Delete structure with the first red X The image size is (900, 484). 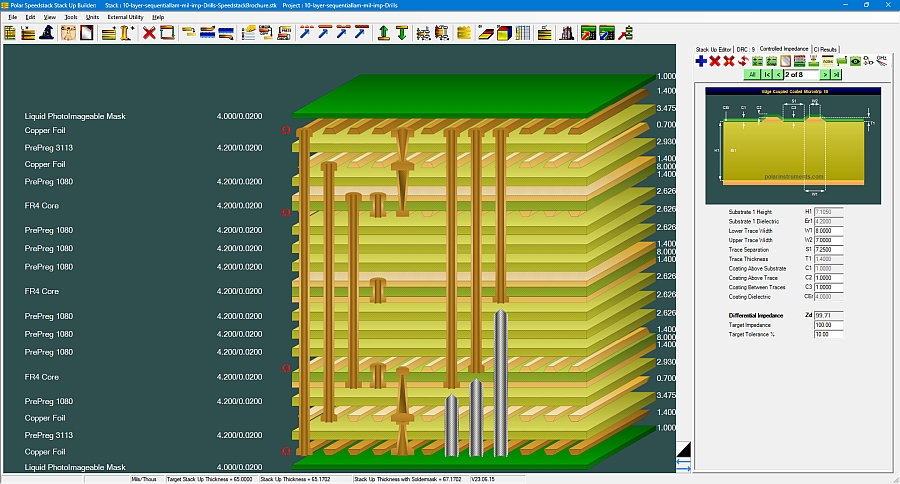(715, 61)
